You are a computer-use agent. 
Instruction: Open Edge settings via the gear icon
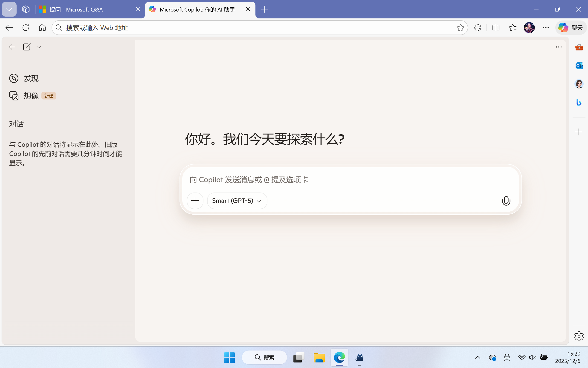(579, 336)
